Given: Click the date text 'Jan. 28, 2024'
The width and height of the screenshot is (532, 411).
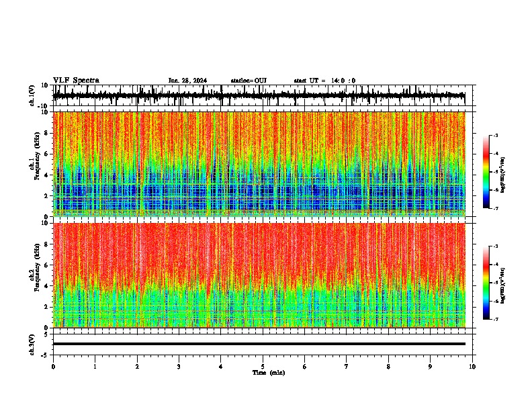Looking at the screenshot, I should point(187,81).
